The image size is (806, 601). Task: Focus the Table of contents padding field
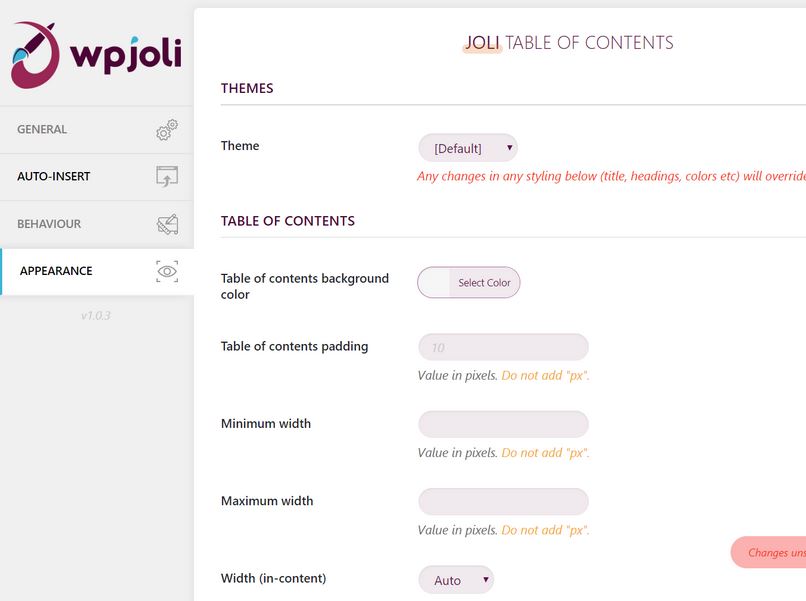tap(503, 347)
